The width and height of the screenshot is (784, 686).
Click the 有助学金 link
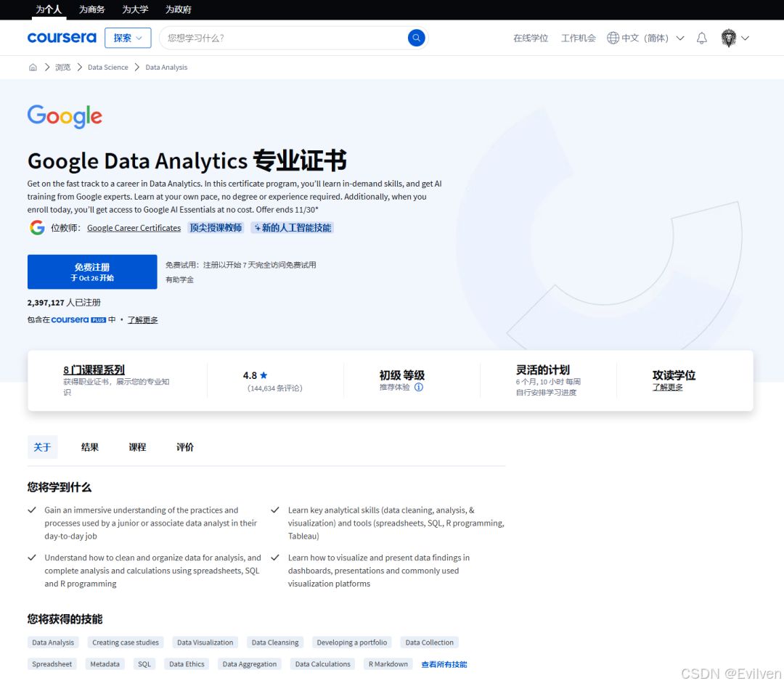click(179, 280)
